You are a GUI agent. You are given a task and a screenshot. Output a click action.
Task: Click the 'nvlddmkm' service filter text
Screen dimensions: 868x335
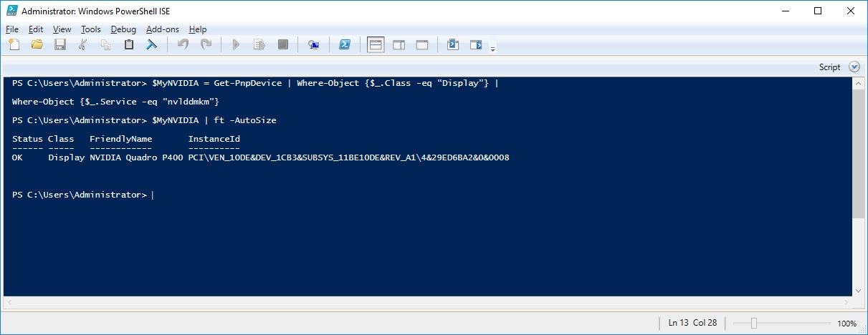pyautogui.click(x=188, y=102)
